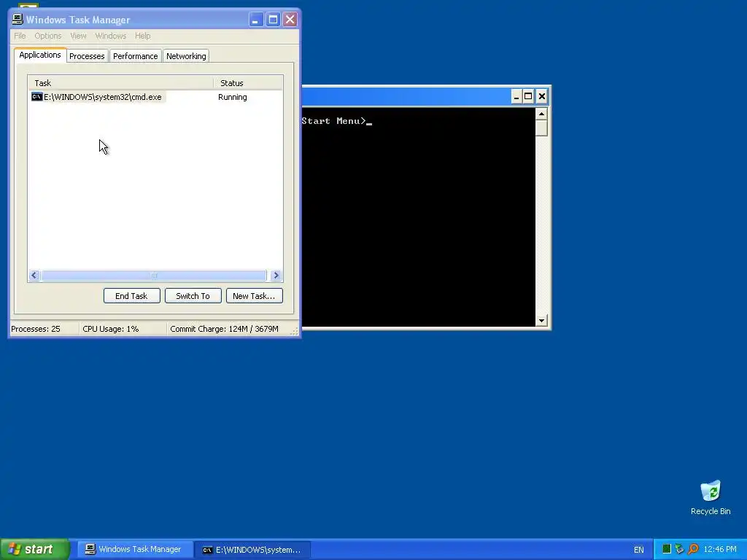The width and height of the screenshot is (747, 560).
Task: Click the CPU Usage: 1% status entry
Action: (x=111, y=329)
